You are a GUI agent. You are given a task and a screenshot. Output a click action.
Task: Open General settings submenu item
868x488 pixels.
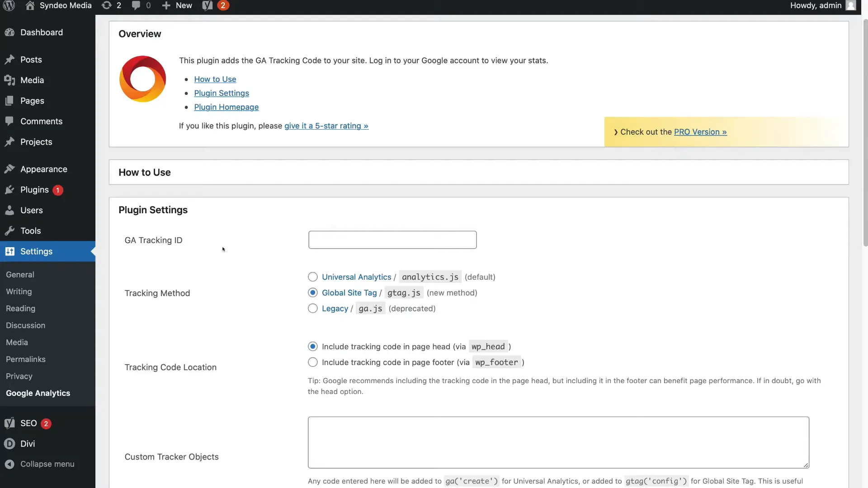point(20,275)
